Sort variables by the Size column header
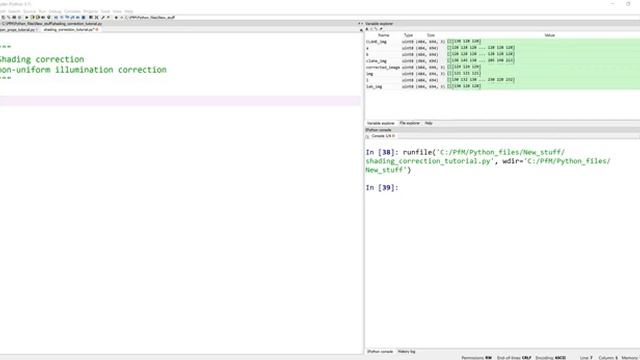 [x=431, y=36]
